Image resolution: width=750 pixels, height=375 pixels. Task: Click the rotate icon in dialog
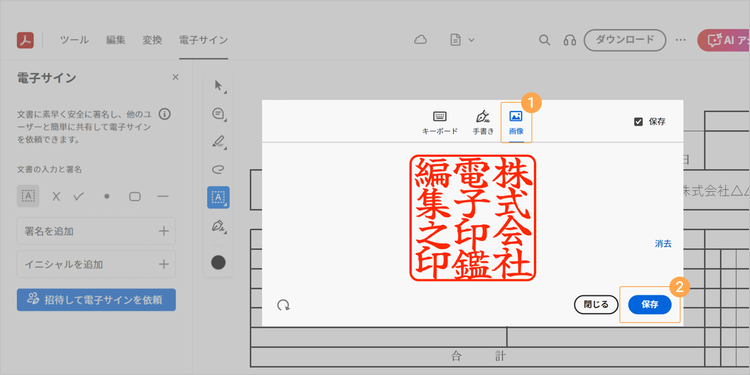coord(284,305)
